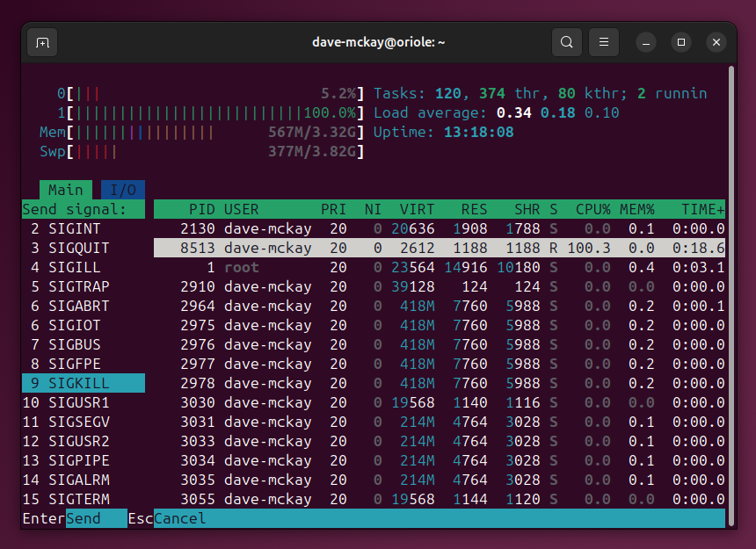Select signal 12 SIGUSR2

(x=84, y=441)
